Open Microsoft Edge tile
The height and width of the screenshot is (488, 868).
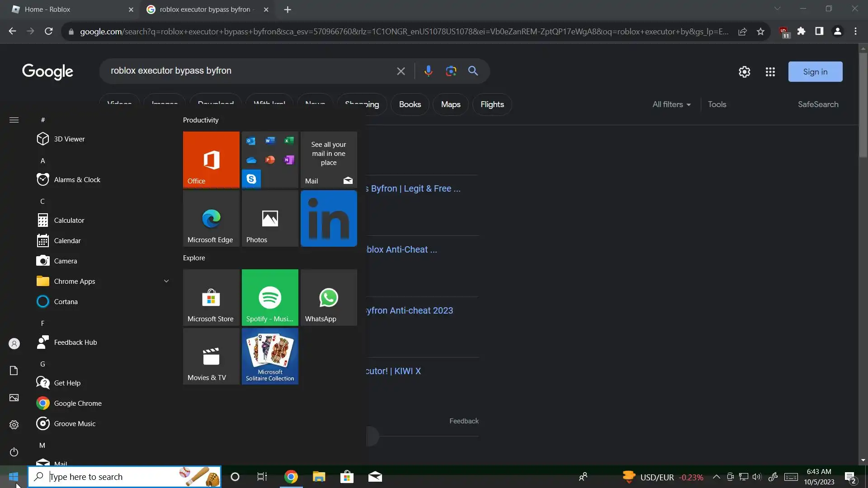pos(211,218)
